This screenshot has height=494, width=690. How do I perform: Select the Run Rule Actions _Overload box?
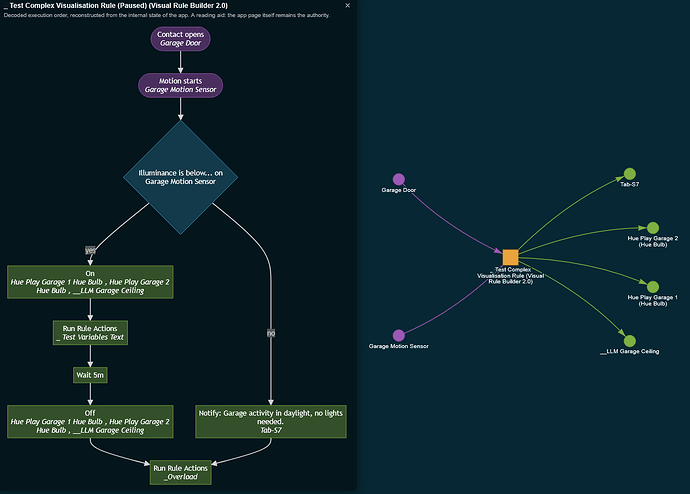click(180, 472)
